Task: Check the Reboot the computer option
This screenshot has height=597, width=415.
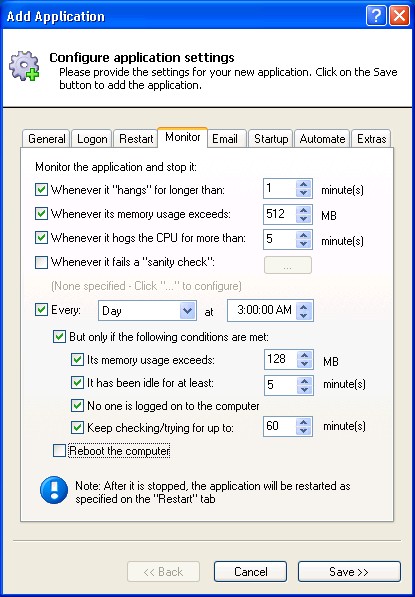Action: (59, 451)
